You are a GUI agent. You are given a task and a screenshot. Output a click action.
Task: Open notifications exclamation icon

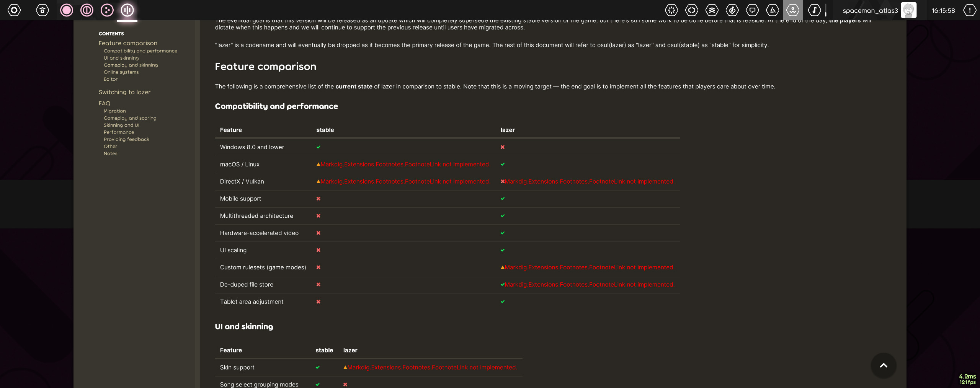point(970,10)
